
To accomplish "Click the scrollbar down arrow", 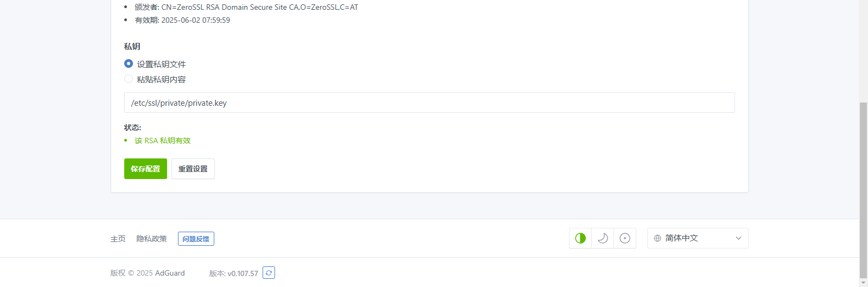I will tap(863, 283).
